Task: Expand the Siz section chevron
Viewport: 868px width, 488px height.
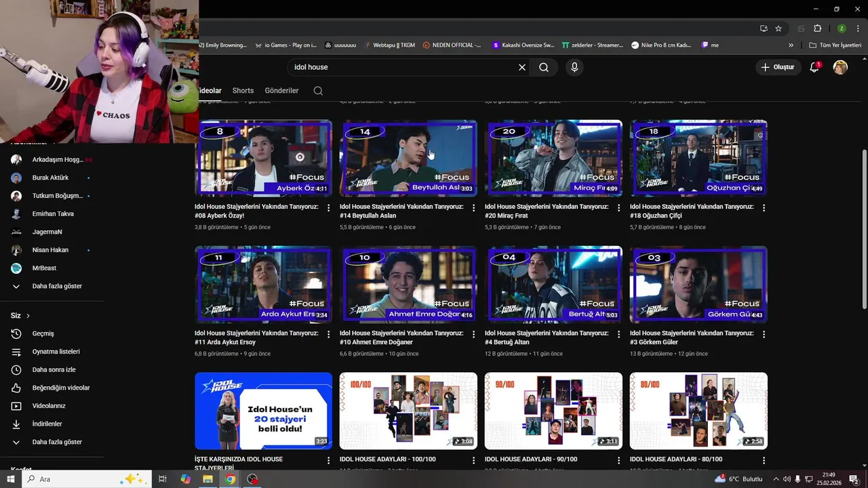Action: coord(28,316)
